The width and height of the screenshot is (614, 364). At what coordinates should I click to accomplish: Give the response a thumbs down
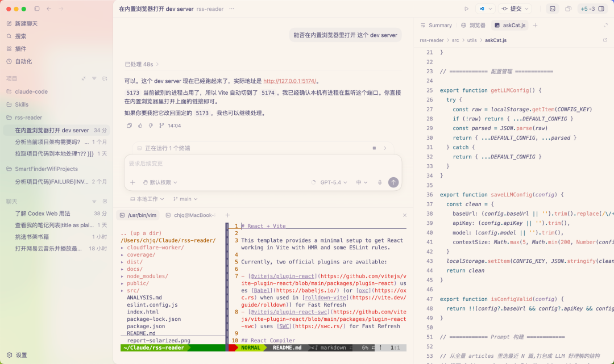151,125
